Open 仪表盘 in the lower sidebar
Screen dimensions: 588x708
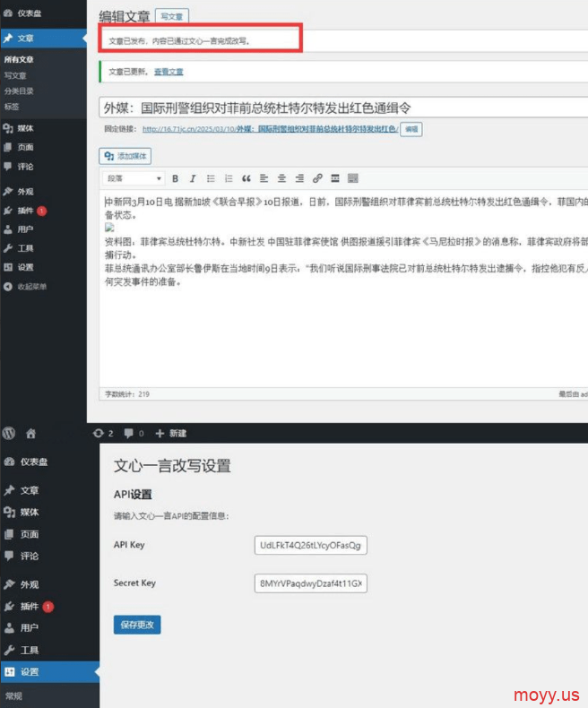(49, 462)
